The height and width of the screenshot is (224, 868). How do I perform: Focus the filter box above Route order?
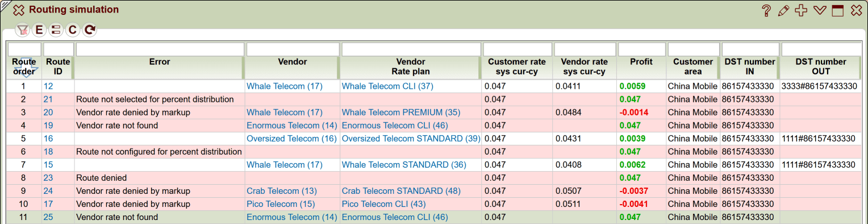24,49
